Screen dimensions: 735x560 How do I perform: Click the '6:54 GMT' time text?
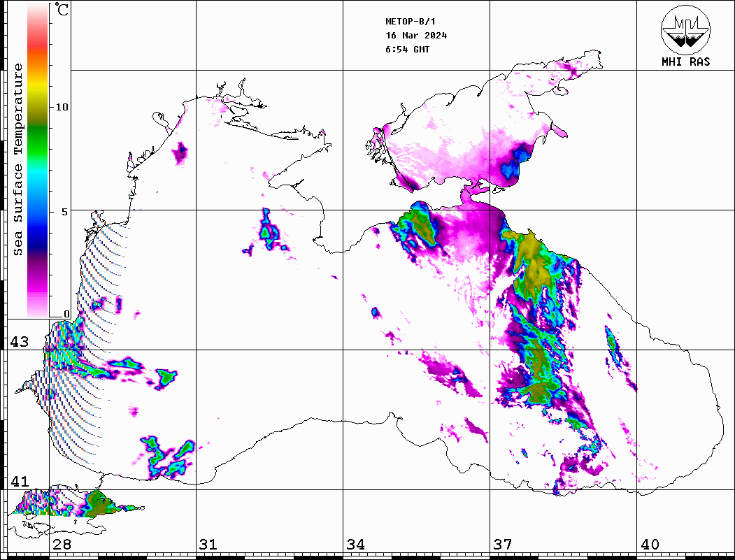click(407, 50)
